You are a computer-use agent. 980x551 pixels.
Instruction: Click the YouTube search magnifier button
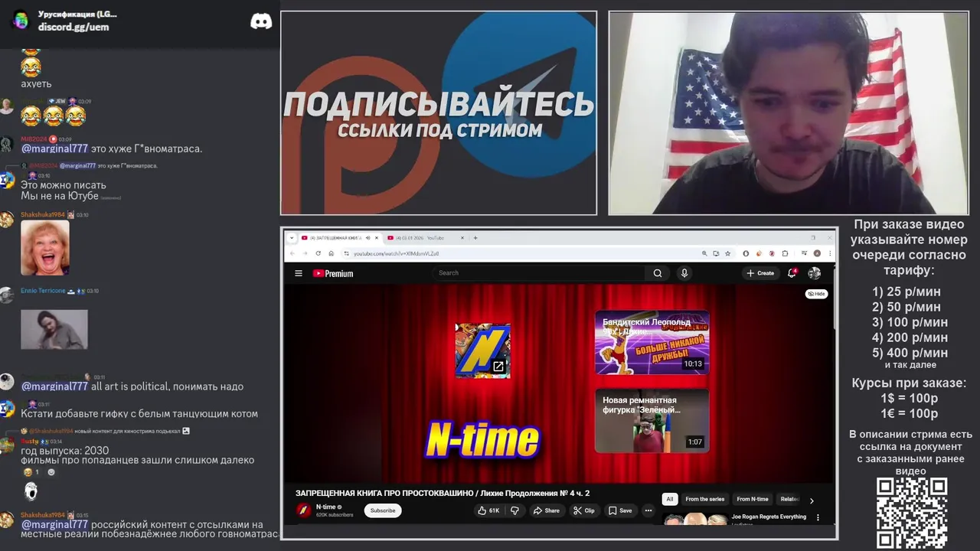[658, 273]
